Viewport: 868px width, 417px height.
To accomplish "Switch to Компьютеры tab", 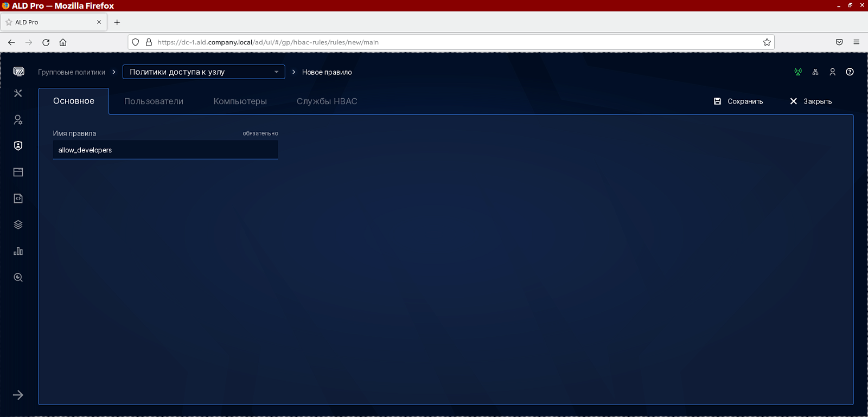I will (x=240, y=101).
